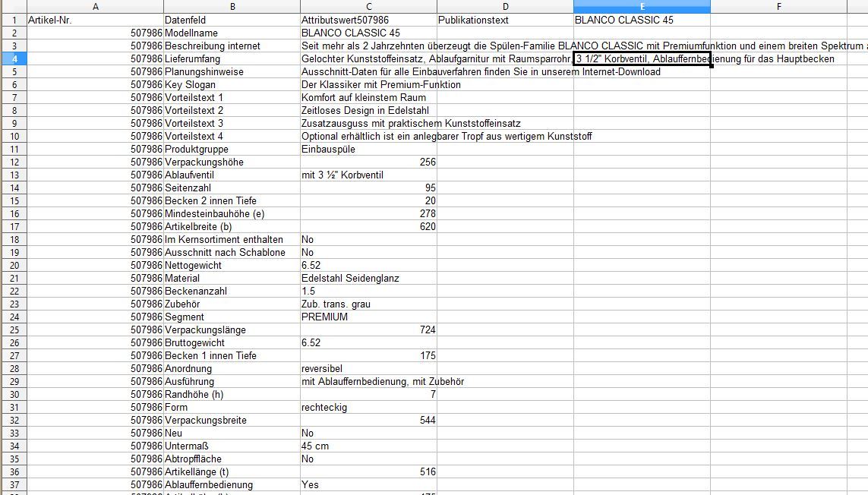Click the 'Vorteilstext 3' cell

point(232,124)
